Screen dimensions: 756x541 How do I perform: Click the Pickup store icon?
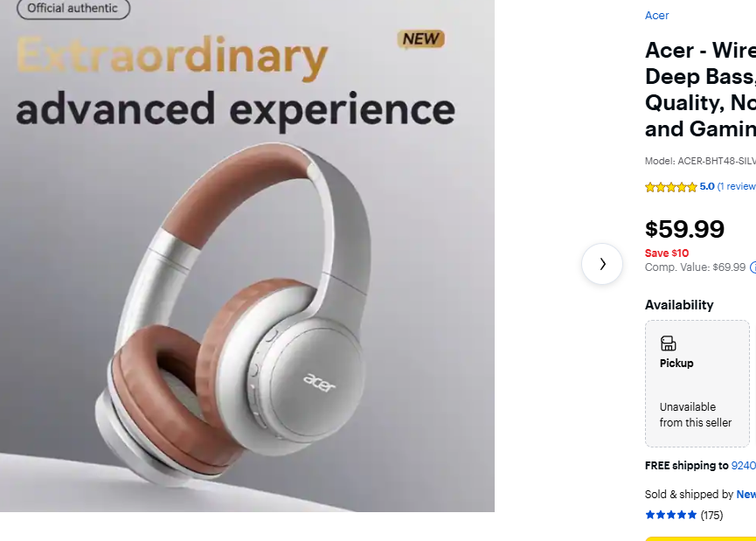click(x=669, y=343)
